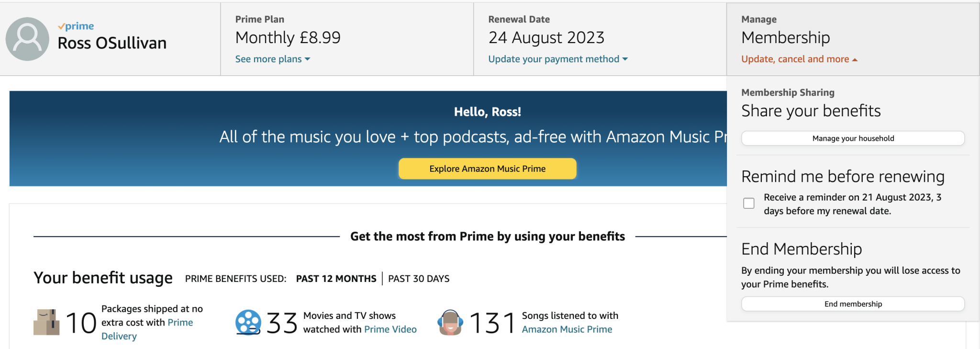The image size is (980, 349).
Task: Click the Manage your household button
Action: (853, 138)
